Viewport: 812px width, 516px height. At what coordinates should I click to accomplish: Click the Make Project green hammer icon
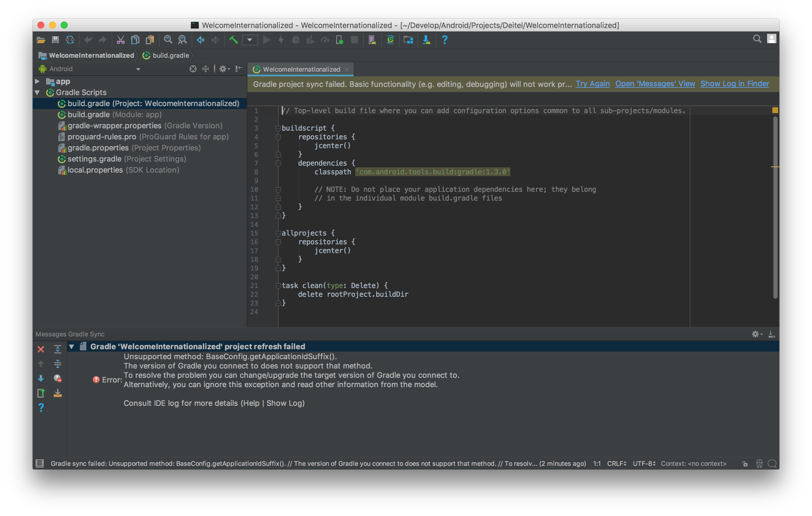click(233, 40)
